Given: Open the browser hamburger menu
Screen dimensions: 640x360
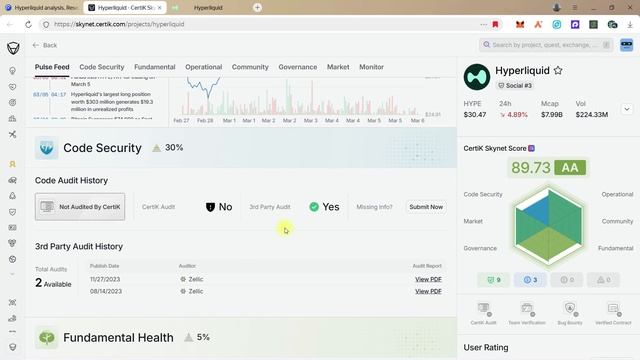Looking at the screenshot, I should 575,7.
